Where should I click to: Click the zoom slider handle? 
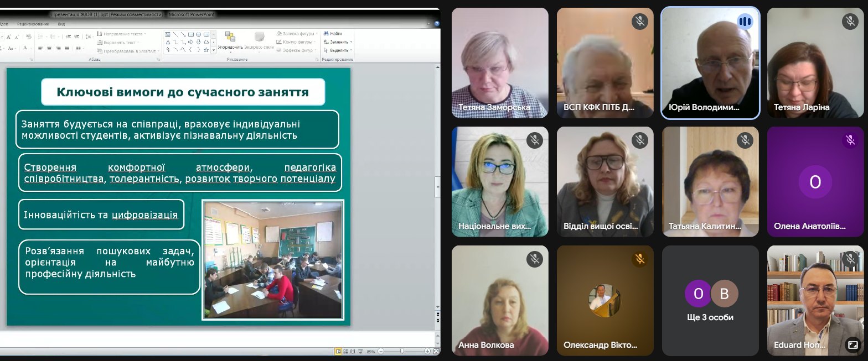point(402,351)
